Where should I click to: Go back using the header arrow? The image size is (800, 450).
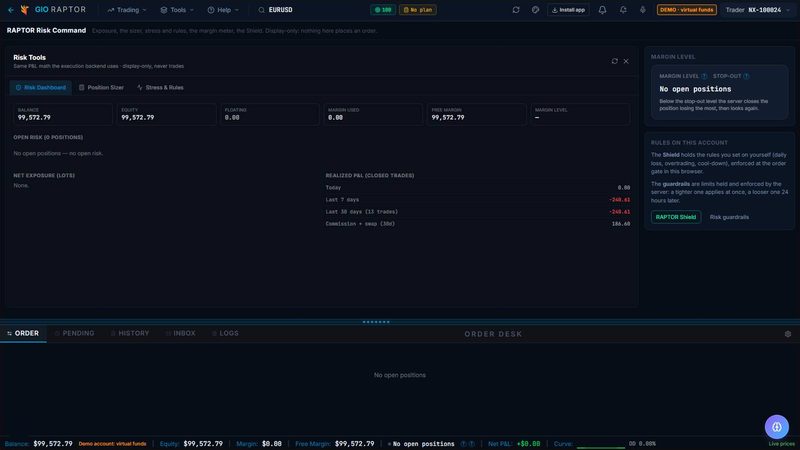(11, 10)
